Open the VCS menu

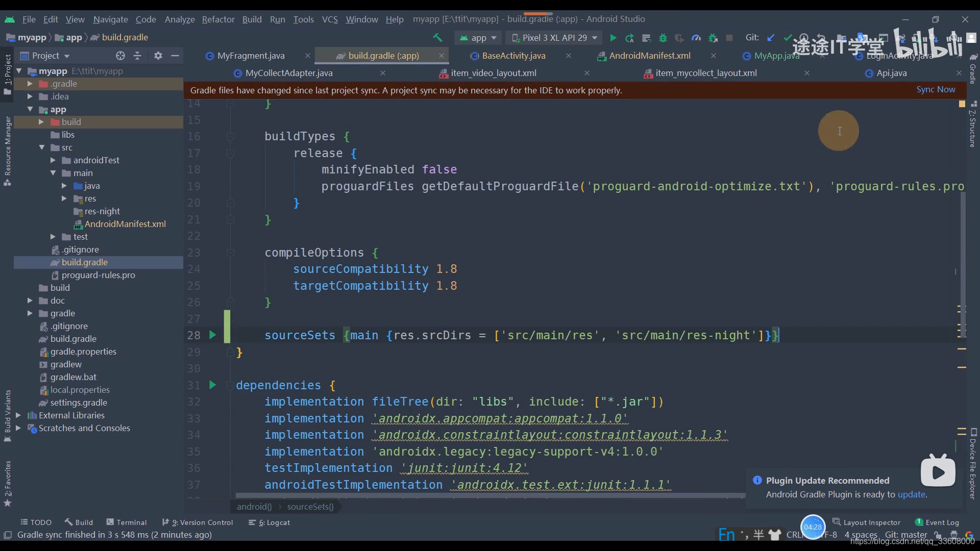pos(330,19)
